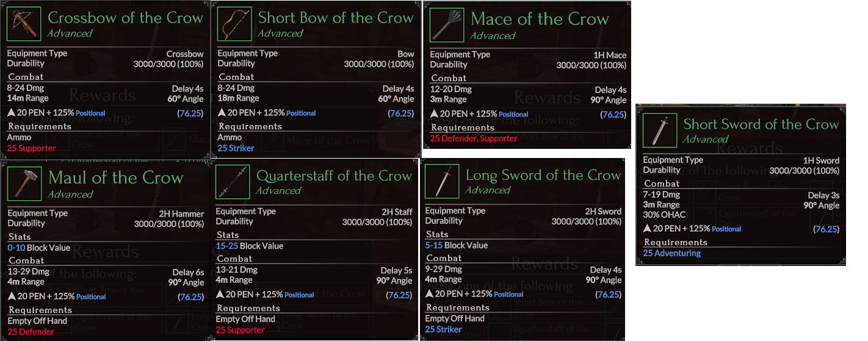Click the Short Sword of the Crow icon
This screenshot has height=341, width=868.
[660, 130]
